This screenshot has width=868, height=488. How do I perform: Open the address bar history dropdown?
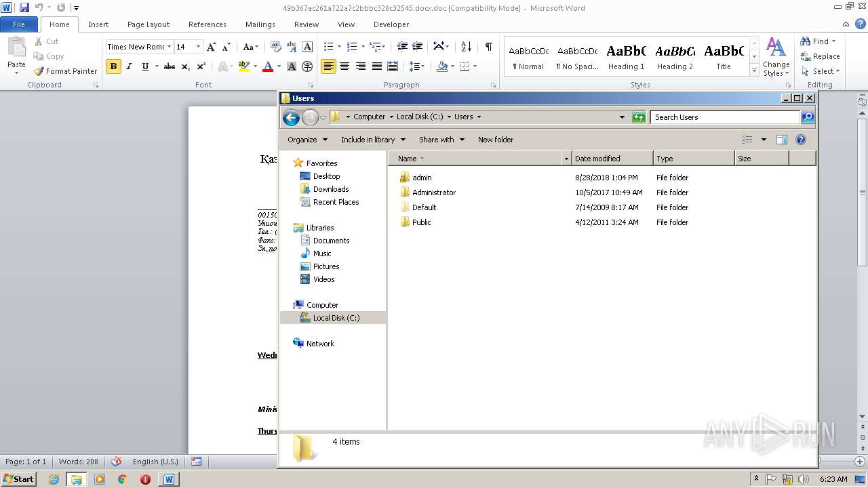622,117
